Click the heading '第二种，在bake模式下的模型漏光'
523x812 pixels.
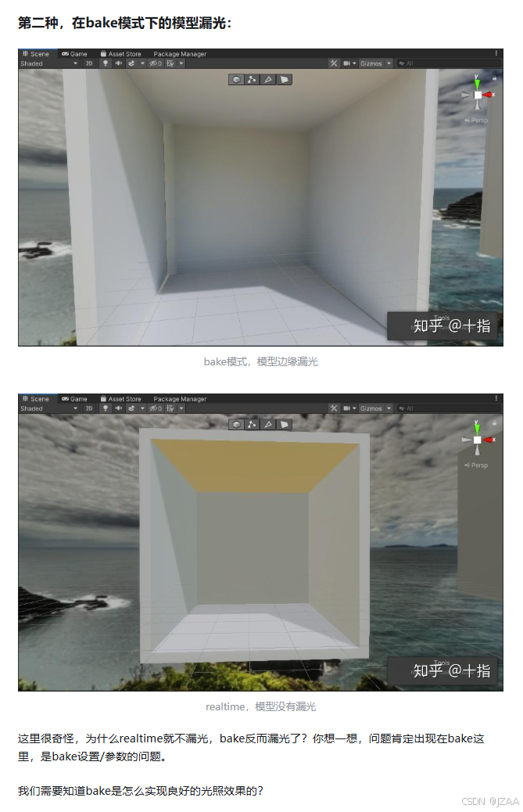(x=124, y=23)
